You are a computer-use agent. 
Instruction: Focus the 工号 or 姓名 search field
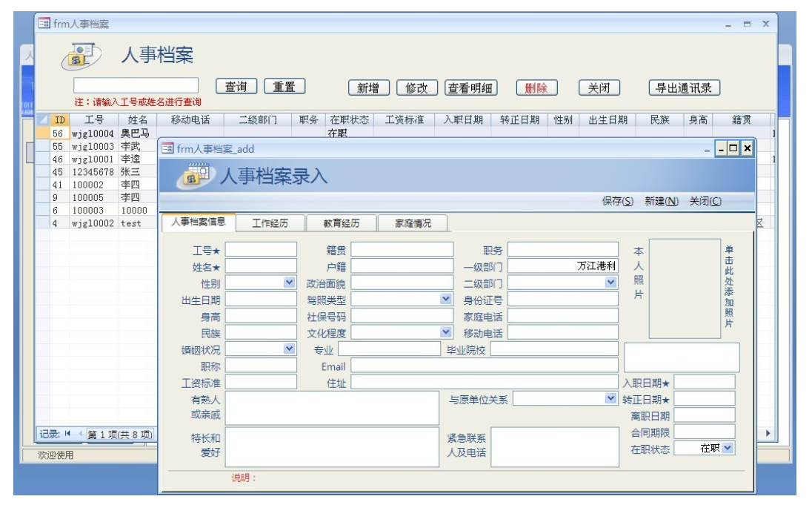tap(136, 86)
